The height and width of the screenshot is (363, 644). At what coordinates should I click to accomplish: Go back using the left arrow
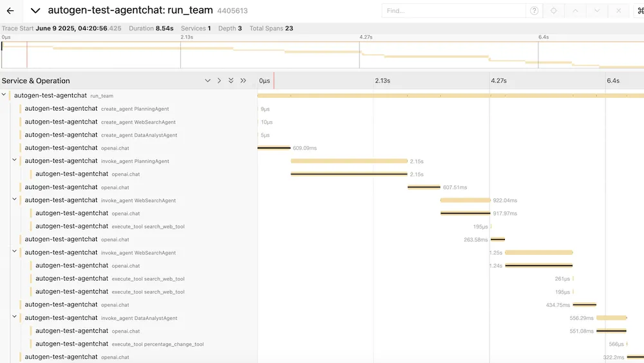[x=10, y=11]
